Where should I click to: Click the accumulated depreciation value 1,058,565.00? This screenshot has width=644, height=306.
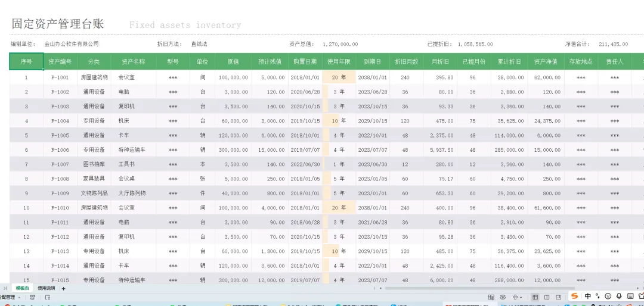pos(475,44)
